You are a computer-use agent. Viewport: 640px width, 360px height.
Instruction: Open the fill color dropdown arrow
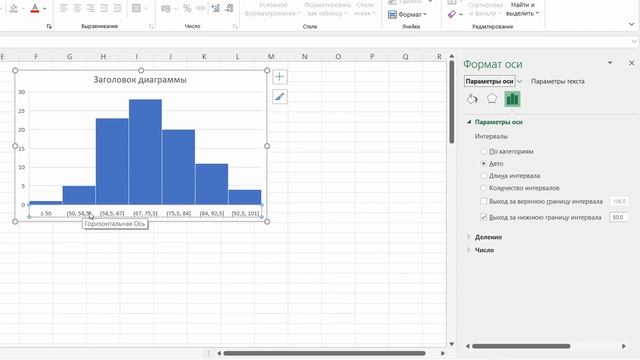pyautogui.click(x=23, y=9)
